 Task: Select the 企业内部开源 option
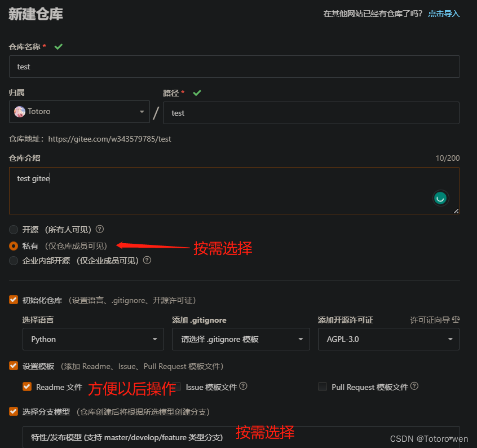coord(14,260)
